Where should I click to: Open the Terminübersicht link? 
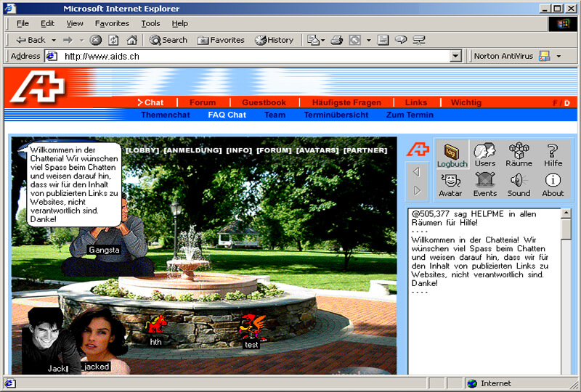[336, 115]
